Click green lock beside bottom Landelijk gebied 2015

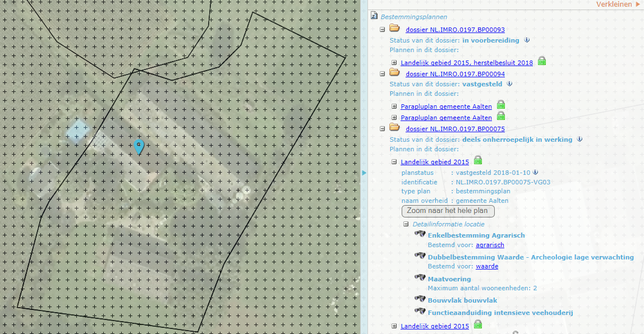click(x=477, y=324)
